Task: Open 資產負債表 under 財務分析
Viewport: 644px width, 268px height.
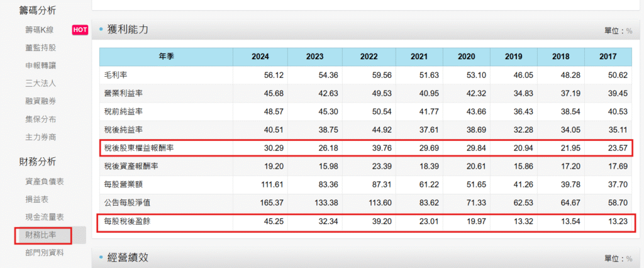Action: tap(44, 181)
